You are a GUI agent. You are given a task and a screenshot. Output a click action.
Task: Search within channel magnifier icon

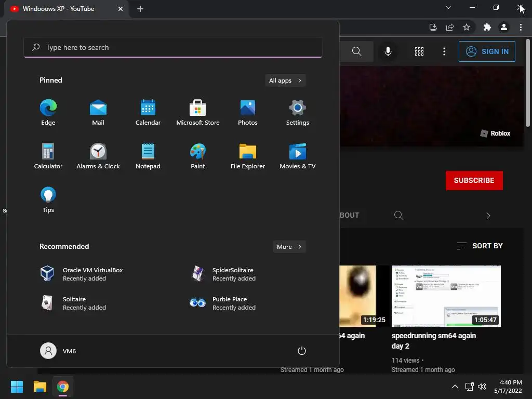point(398,216)
